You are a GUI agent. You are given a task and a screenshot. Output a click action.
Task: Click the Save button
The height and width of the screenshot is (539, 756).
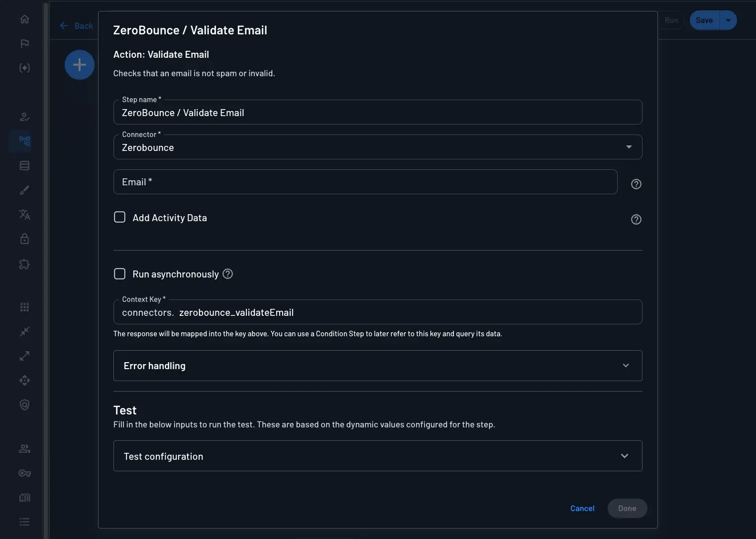(x=704, y=20)
